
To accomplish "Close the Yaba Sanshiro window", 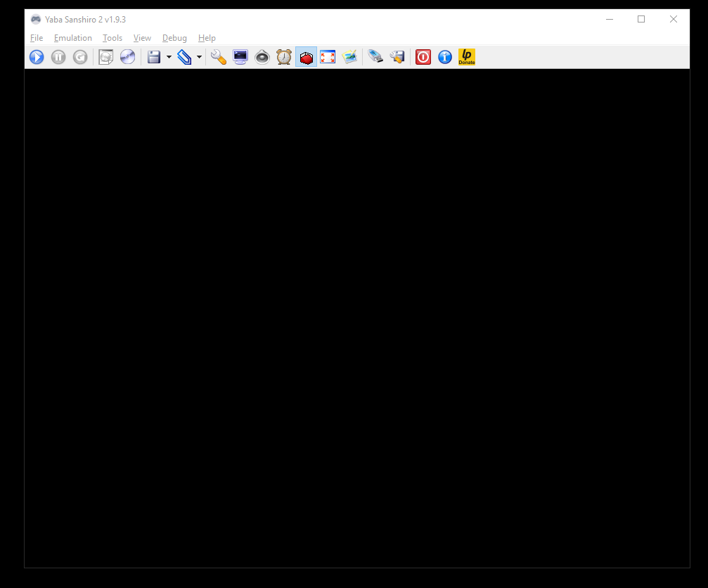I will tap(674, 19).
